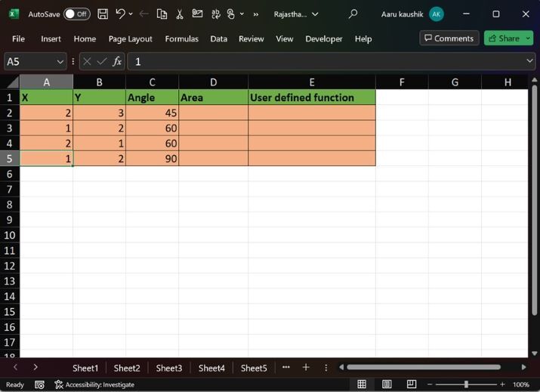This screenshot has width=540, height=392.
Task: Open Insert Function fx icon
Action: pos(117,62)
